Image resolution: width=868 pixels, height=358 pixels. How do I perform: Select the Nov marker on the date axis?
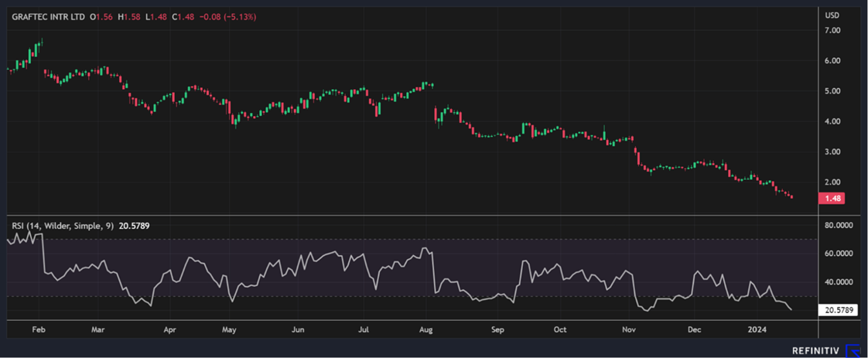pos(629,329)
